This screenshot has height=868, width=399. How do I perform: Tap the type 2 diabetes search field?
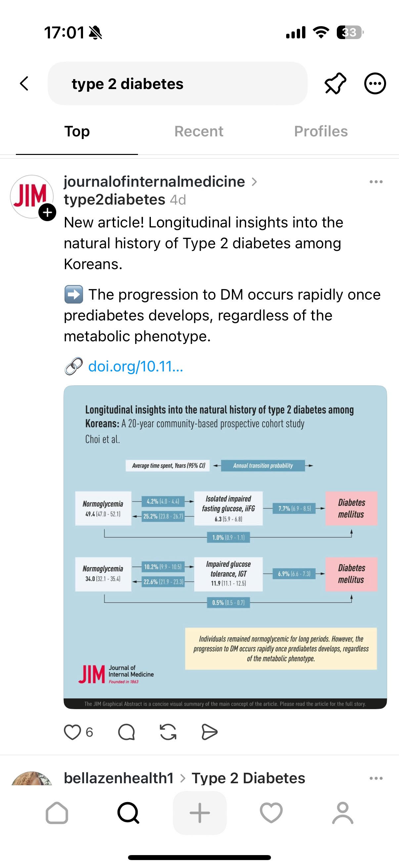click(x=177, y=83)
